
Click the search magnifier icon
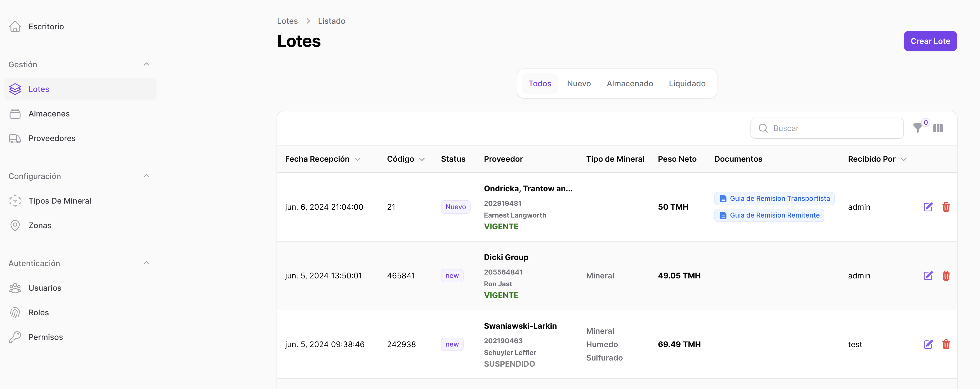pos(763,128)
